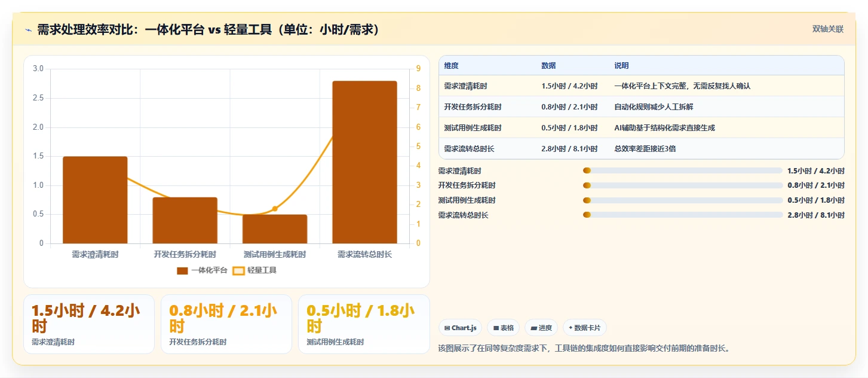Select the 数据卡片 tag chip
The height and width of the screenshot is (378, 868).
[585, 328]
